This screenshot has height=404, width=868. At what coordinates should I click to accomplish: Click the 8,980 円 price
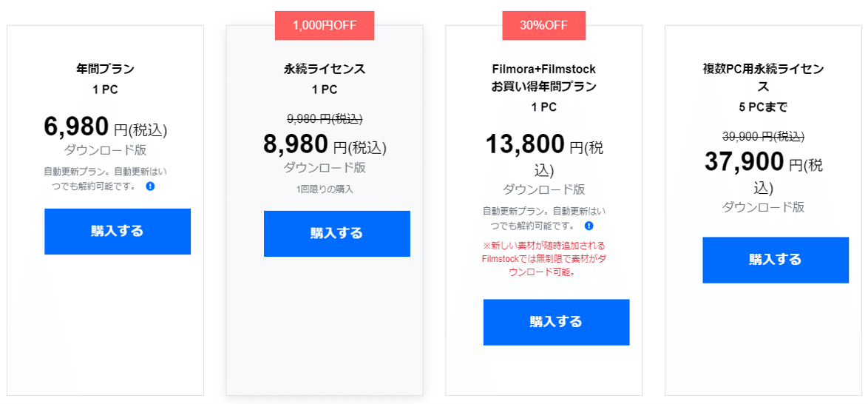pyautogui.click(x=325, y=144)
